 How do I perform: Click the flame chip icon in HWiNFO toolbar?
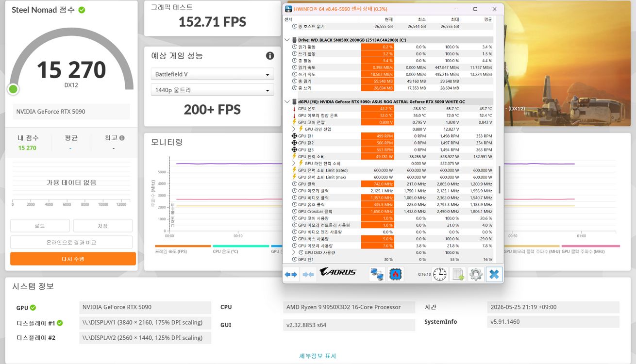[396, 274]
